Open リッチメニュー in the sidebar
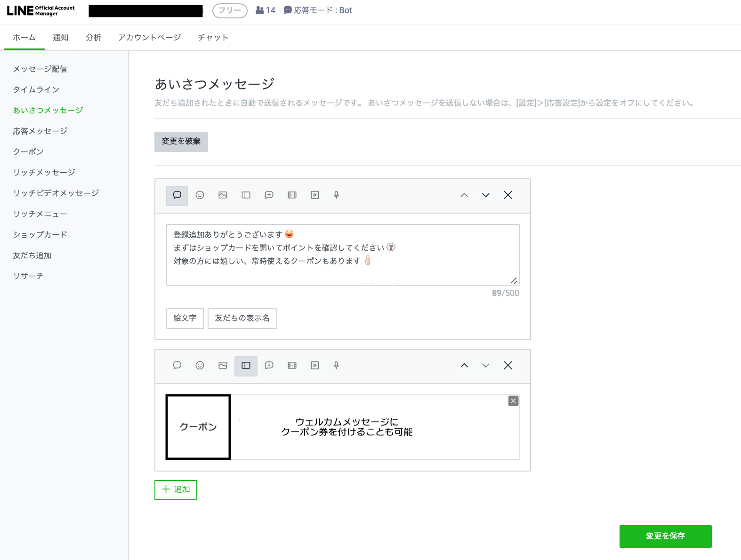The width and height of the screenshot is (741, 560). point(40,214)
